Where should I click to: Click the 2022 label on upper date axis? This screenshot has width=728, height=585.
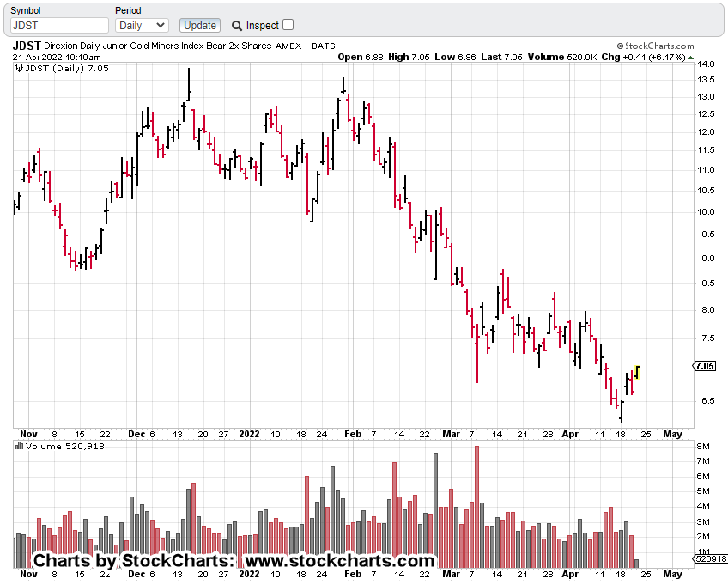249,435
